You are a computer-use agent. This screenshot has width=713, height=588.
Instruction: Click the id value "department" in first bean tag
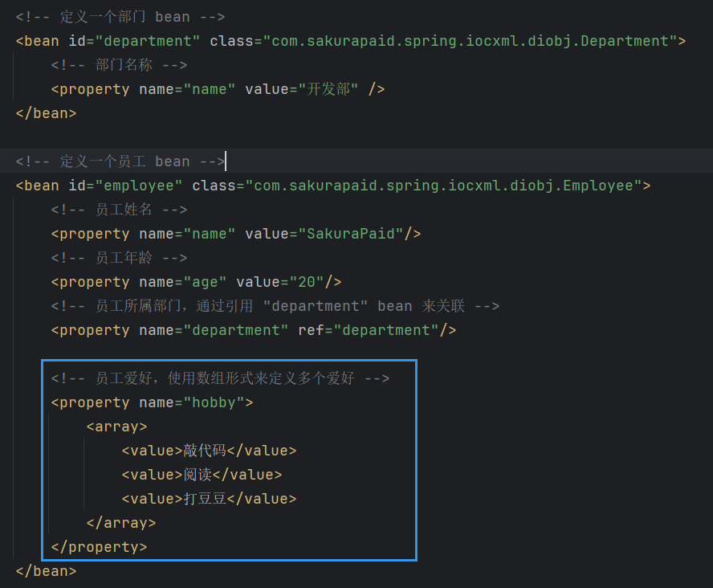click(x=148, y=41)
